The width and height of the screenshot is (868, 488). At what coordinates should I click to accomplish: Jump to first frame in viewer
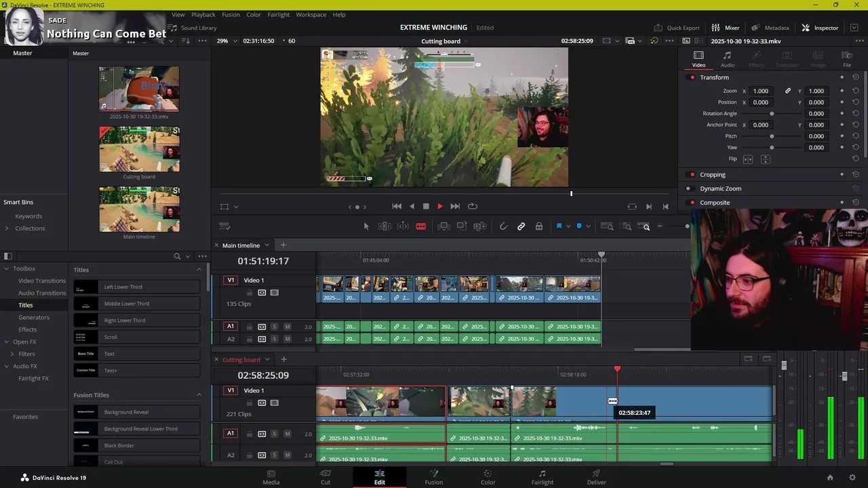point(397,206)
